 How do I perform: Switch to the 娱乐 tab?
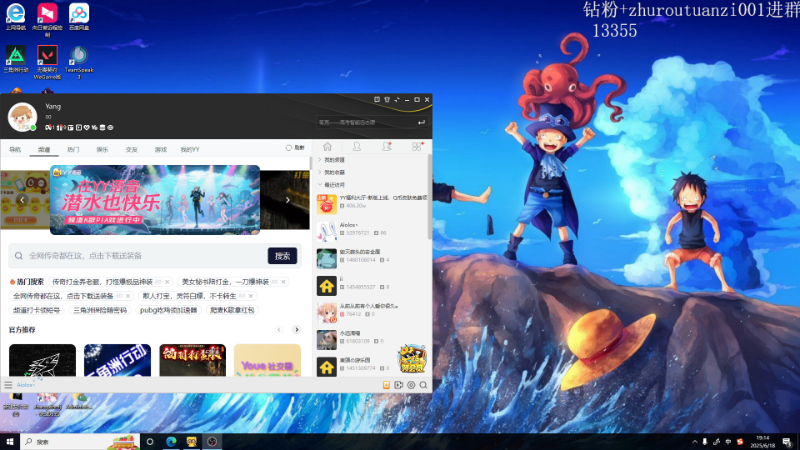103,149
